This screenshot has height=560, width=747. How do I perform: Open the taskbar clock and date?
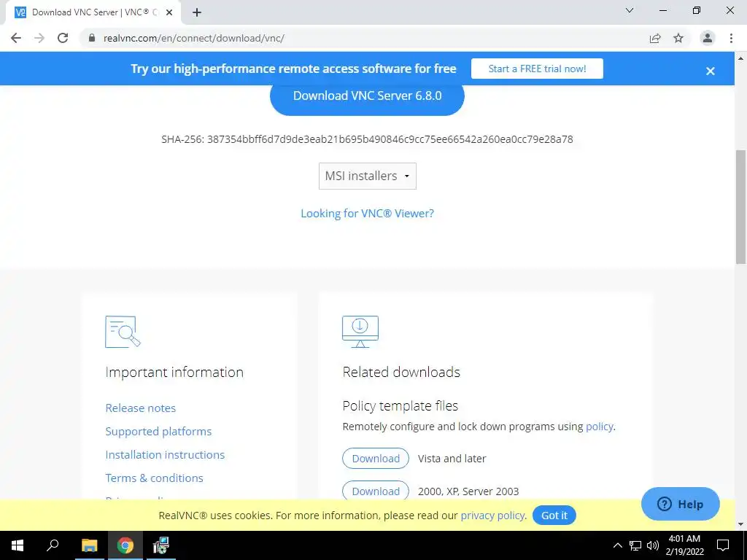point(684,545)
